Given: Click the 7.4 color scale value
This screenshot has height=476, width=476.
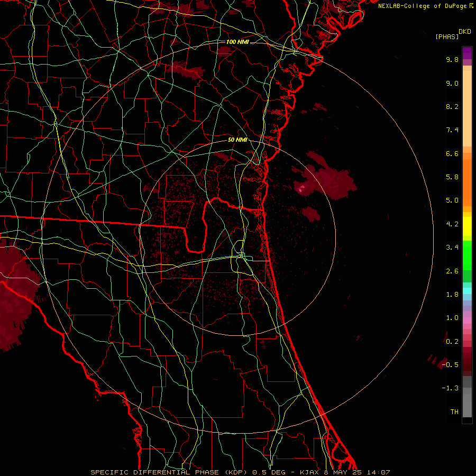Looking at the screenshot, I should (x=452, y=130).
